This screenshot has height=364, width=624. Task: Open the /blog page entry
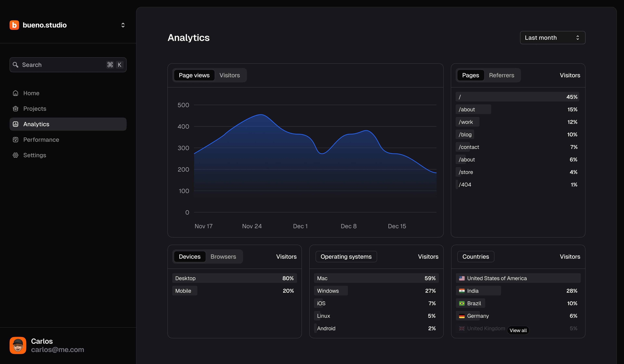click(x=465, y=134)
